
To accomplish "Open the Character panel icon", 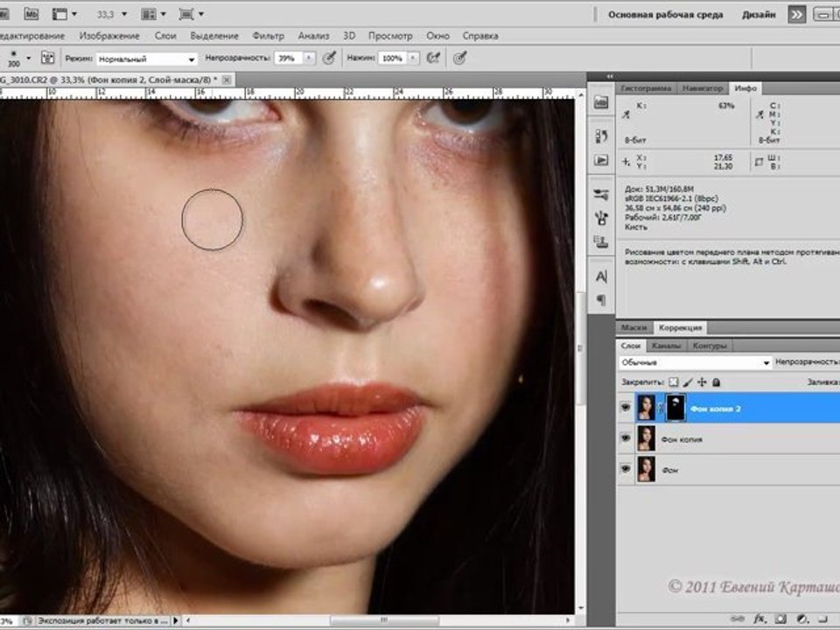I will tap(601, 276).
